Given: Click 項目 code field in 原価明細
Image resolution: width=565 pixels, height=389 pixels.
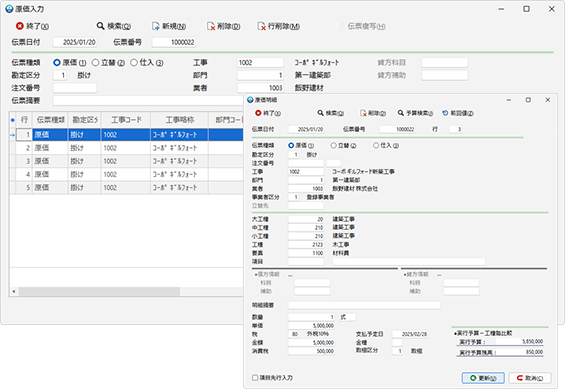Looking at the screenshot, I should click(x=306, y=261).
